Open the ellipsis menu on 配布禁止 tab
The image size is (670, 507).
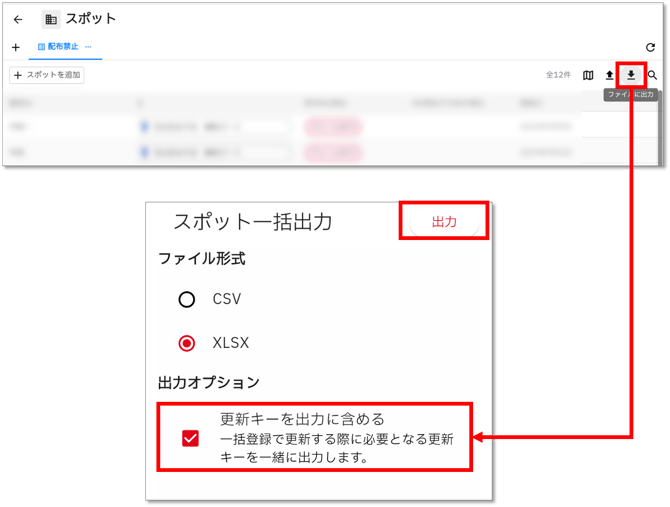coord(88,47)
